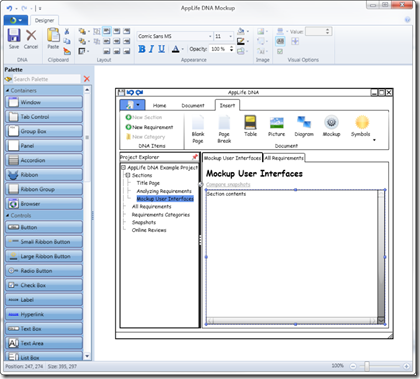Screen dimensions: 420x379
Task: Click the Cut scissors icon
Action: click(x=67, y=31)
